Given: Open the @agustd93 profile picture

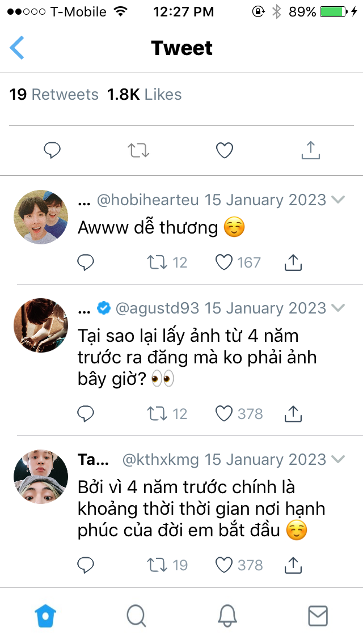Looking at the screenshot, I should [x=41, y=325].
